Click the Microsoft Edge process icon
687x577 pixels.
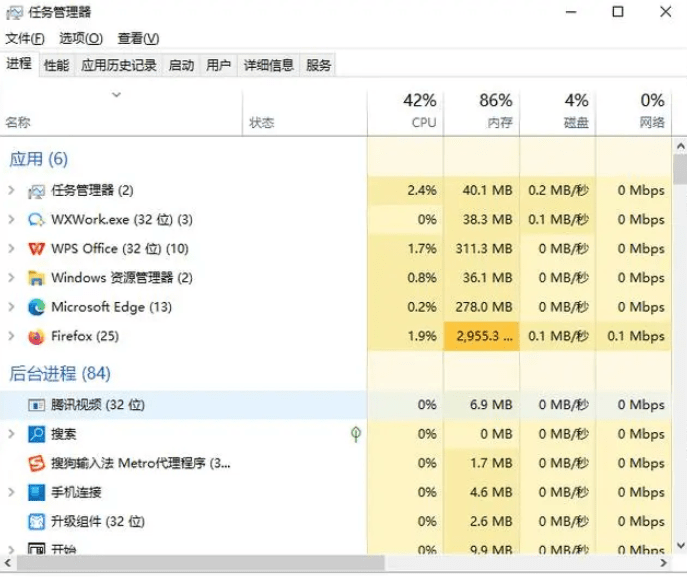(37, 308)
